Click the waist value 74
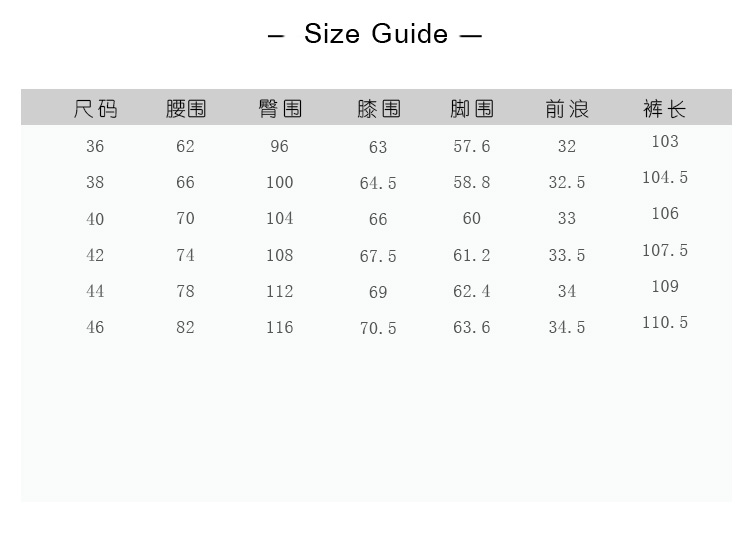The image size is (750, 535). click(185, 255)
